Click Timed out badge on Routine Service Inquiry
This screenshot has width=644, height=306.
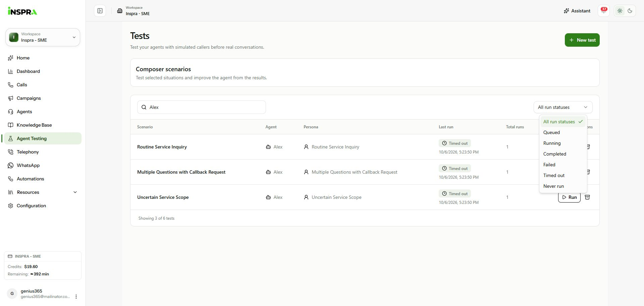(x=455, y=143)
